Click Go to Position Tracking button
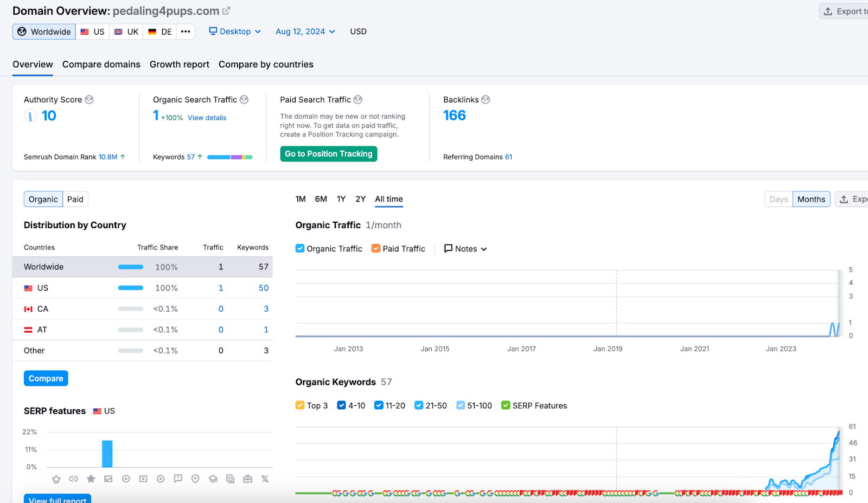This screenshot has width=868, height=503. (x=329, y=154)
